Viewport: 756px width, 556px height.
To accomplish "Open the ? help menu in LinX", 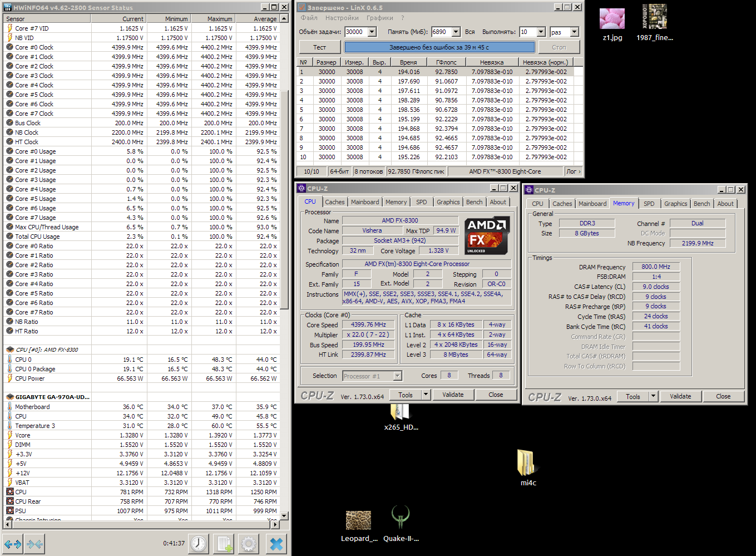I will [x=403, y=18].
